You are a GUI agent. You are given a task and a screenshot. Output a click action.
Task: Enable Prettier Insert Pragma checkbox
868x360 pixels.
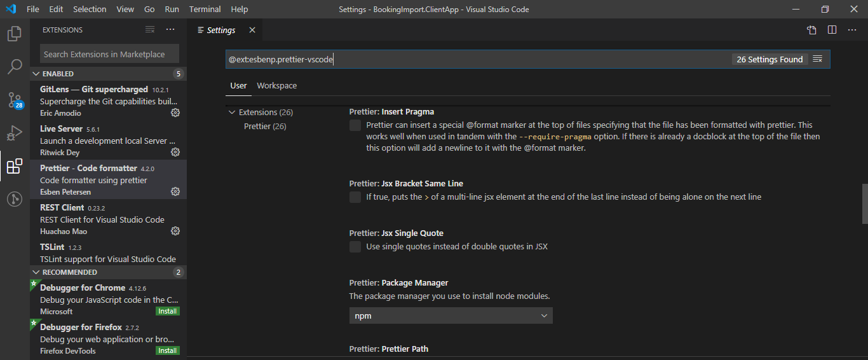355,125
